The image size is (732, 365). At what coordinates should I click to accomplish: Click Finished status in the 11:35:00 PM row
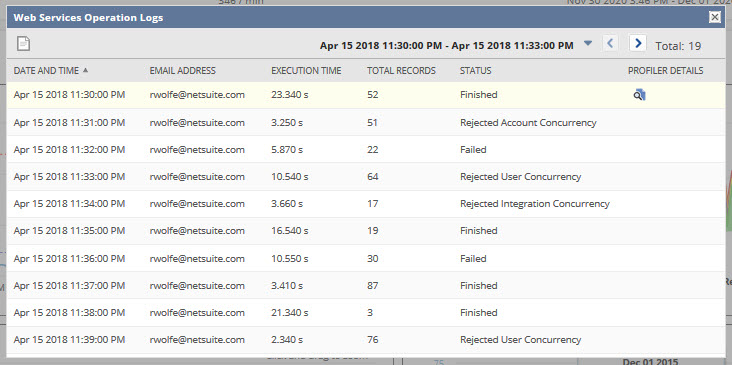(479, 231)
